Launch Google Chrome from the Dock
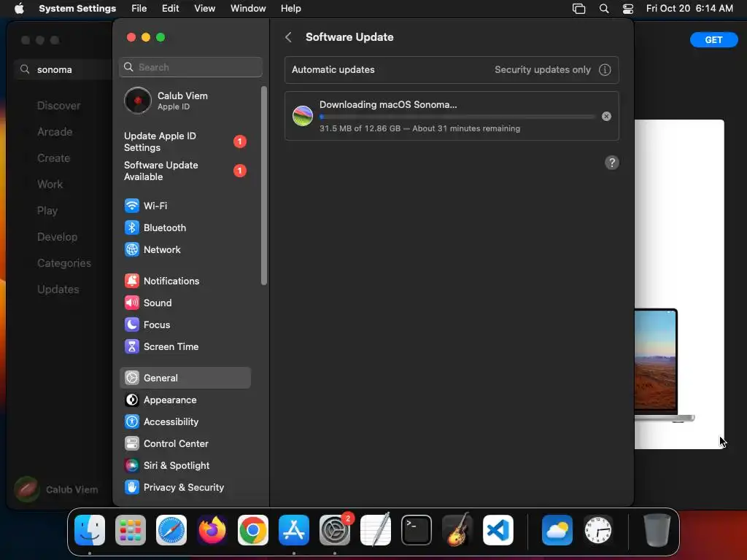The height and width of the screenshot is (560, 747). pos(253,530)
